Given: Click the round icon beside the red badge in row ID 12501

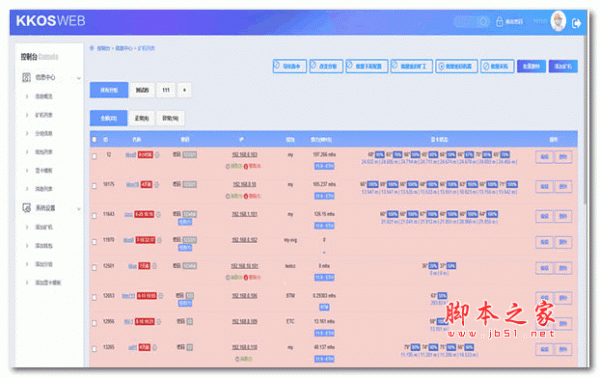Looking at the screenshot, I should tap(154, 266).
